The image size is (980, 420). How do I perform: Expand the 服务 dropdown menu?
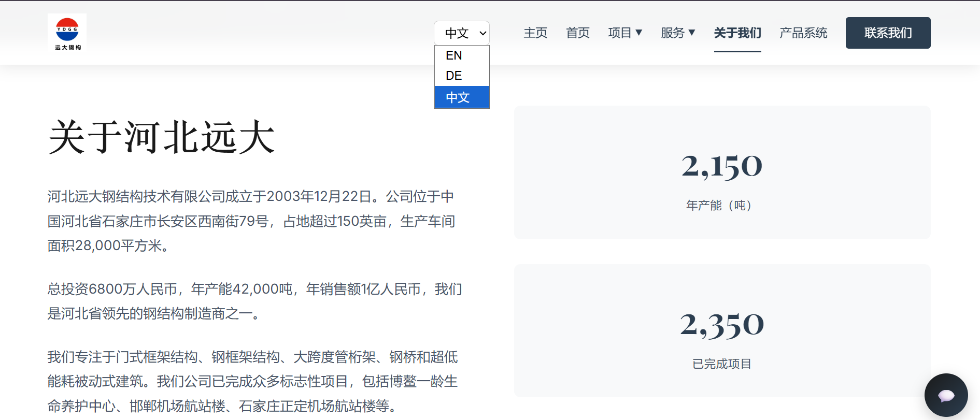pos(678,33)
